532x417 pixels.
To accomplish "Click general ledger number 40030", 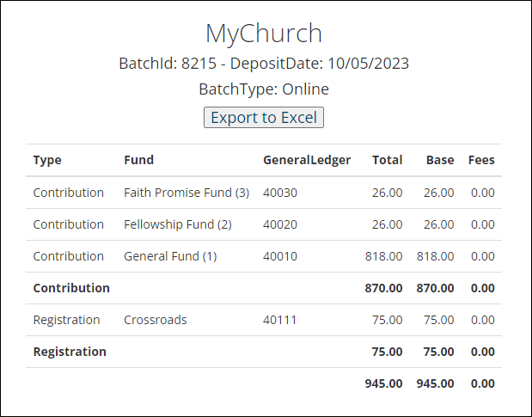I will pyautogui.click(x=280, y=193).
